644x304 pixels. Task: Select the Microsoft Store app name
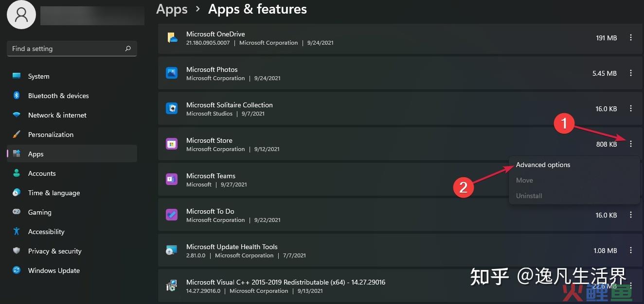coord(209,140)
